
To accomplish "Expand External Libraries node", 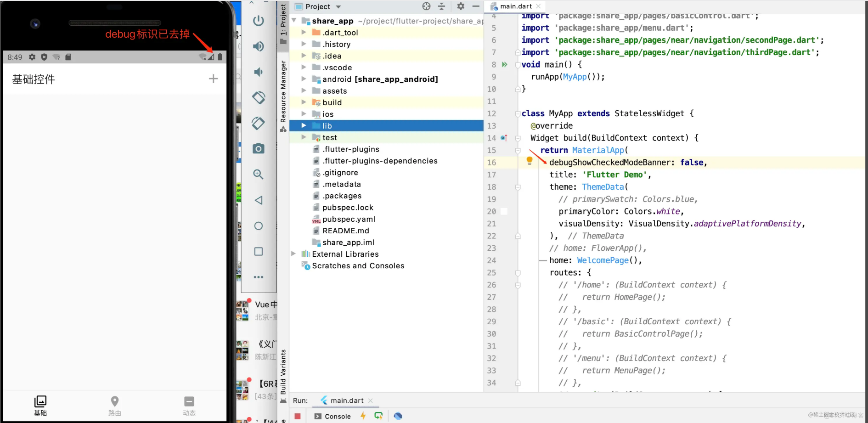I will click(293, 254).
